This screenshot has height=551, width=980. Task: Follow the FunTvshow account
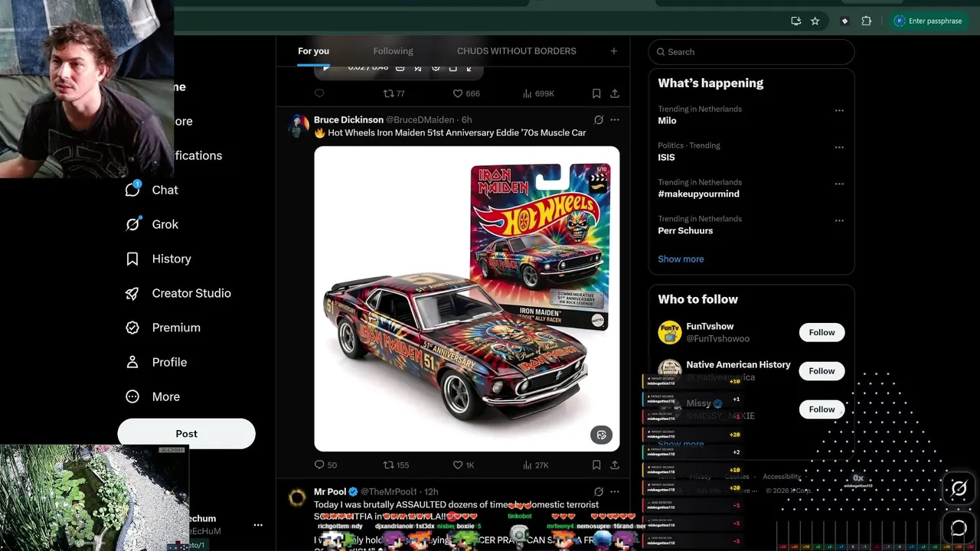click(x=822, y=332)
